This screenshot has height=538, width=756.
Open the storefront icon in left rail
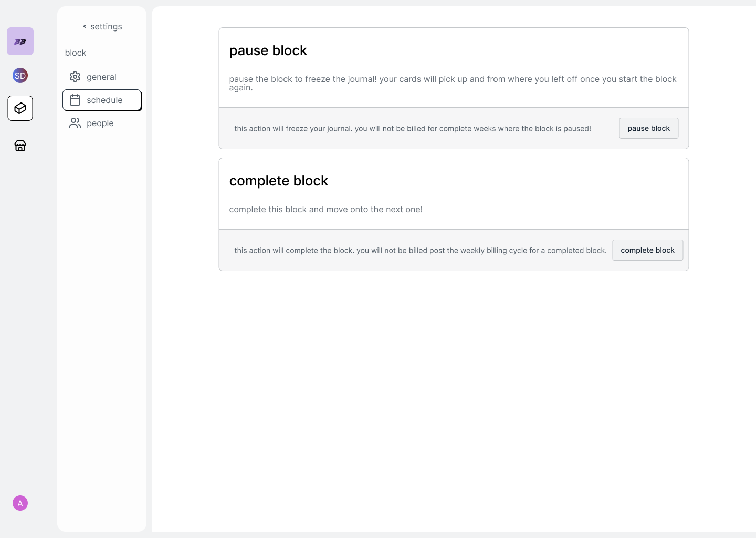click(20, 146)
